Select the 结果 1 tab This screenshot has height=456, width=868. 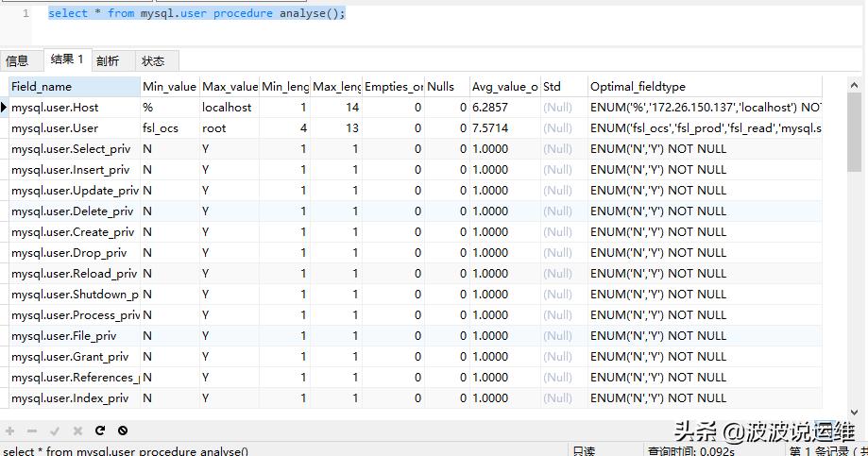[x=67, y=59]
